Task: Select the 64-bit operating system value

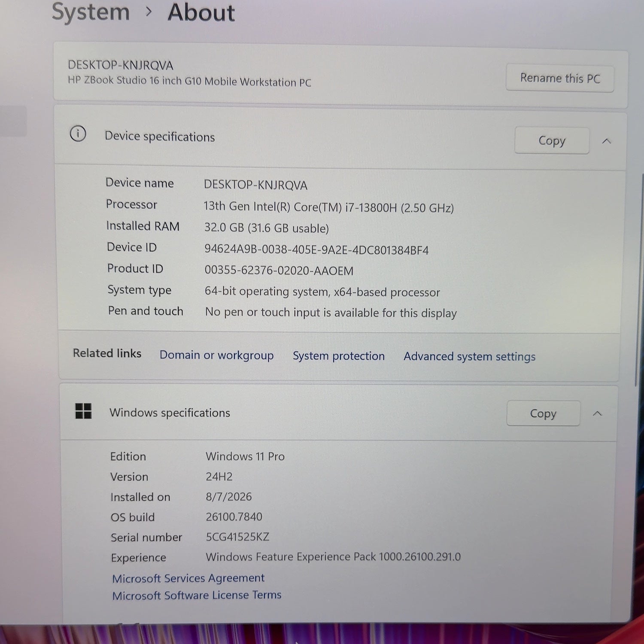Action: pyautogui.click(x=322, y=292)
